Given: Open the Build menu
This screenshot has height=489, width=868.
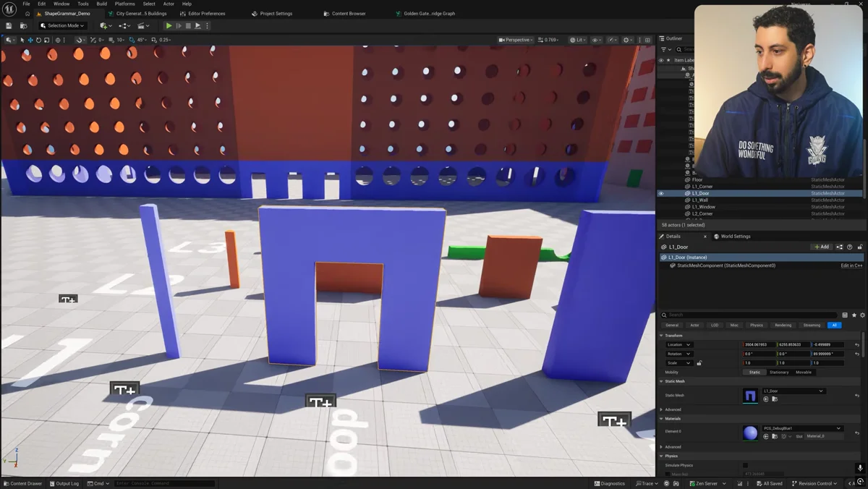Looking at the screenshot, I should 102,4.
